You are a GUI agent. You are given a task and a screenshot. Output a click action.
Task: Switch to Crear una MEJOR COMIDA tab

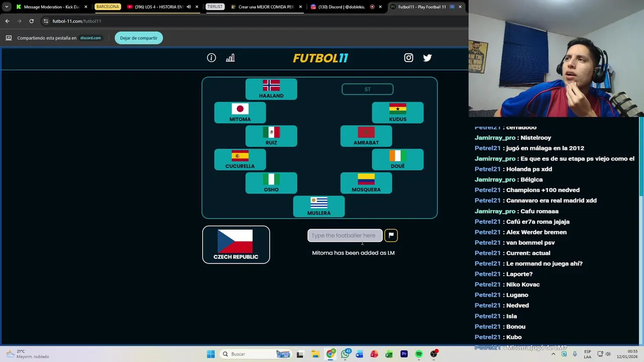(x=266, y=7)
